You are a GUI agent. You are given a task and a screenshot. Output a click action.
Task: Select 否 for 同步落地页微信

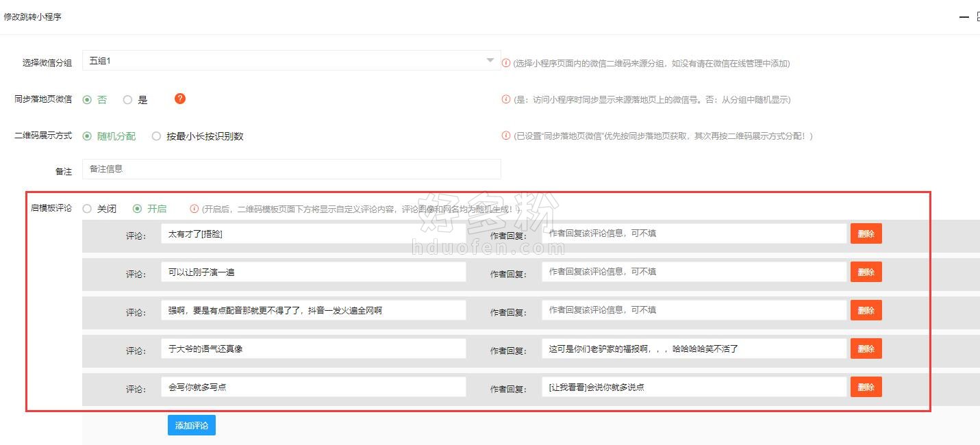tap(87, 100)
